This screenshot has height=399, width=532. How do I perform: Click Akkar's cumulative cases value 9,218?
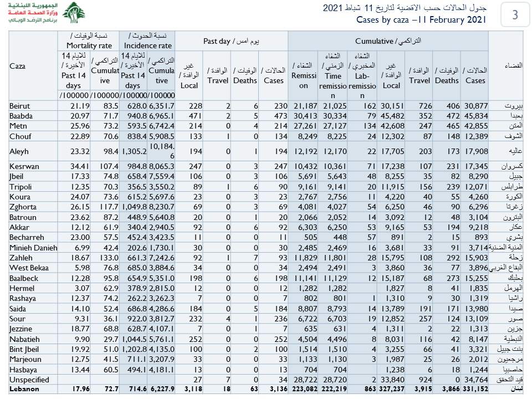[x=478, y=227]
